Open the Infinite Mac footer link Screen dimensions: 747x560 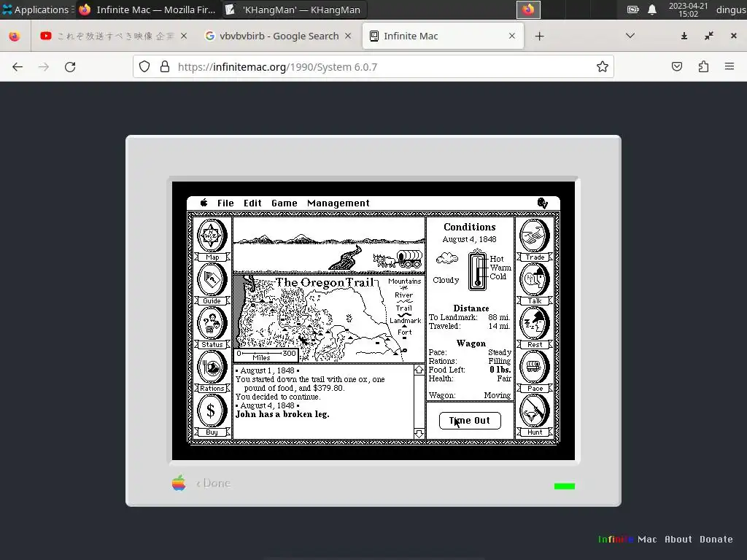(x=627, y=539)
